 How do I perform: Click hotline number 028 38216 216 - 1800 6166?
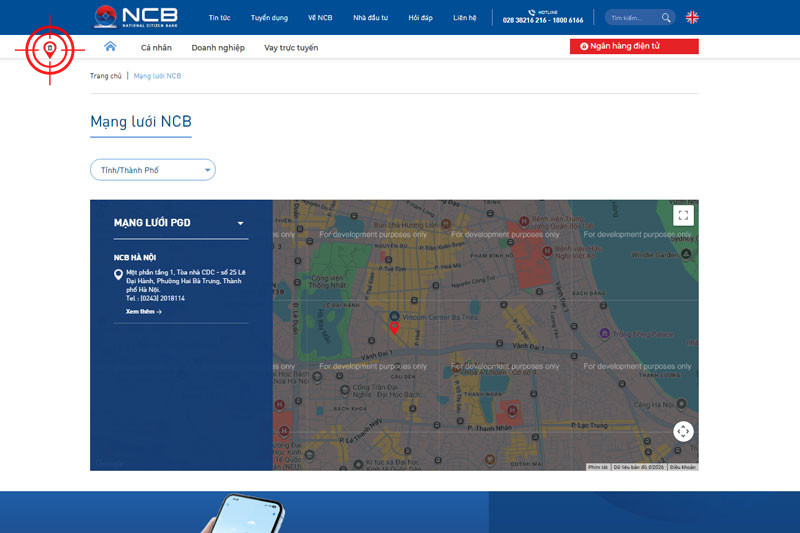coord(543,20)
